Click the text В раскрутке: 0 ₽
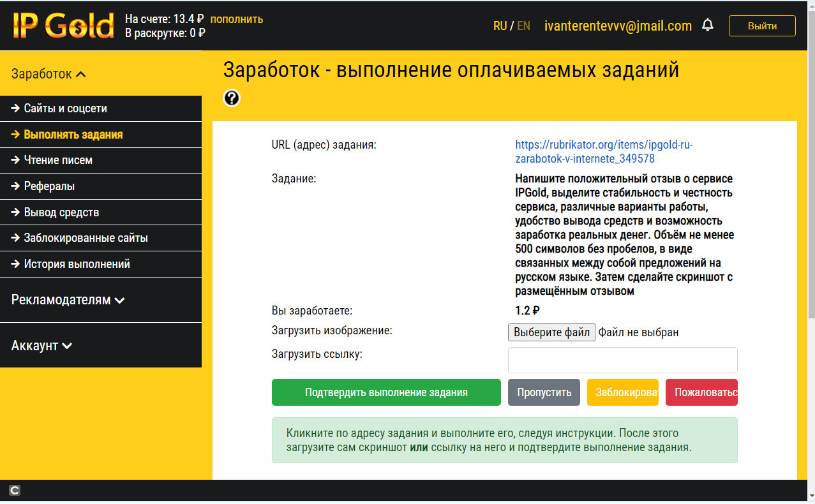Screen dimensions: 815x504 165,33
